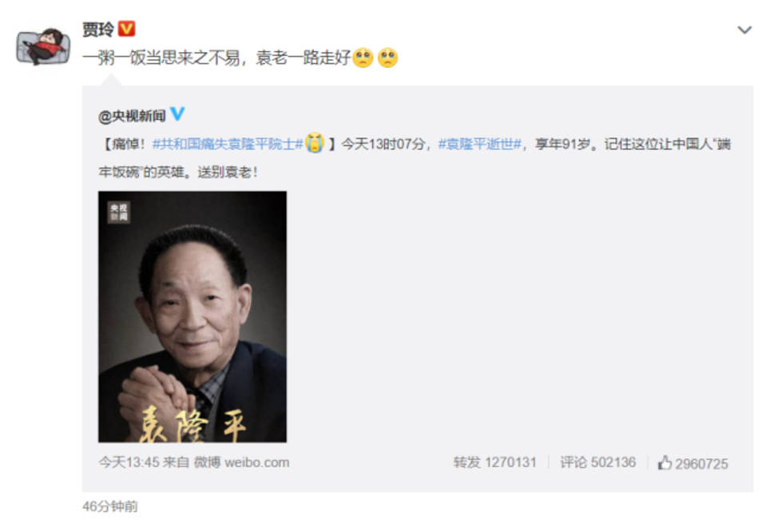This screenshot has height=532, width=762.
Task: Open the 46分钟前 post timestamp
Action: click(x=110, y=506)
